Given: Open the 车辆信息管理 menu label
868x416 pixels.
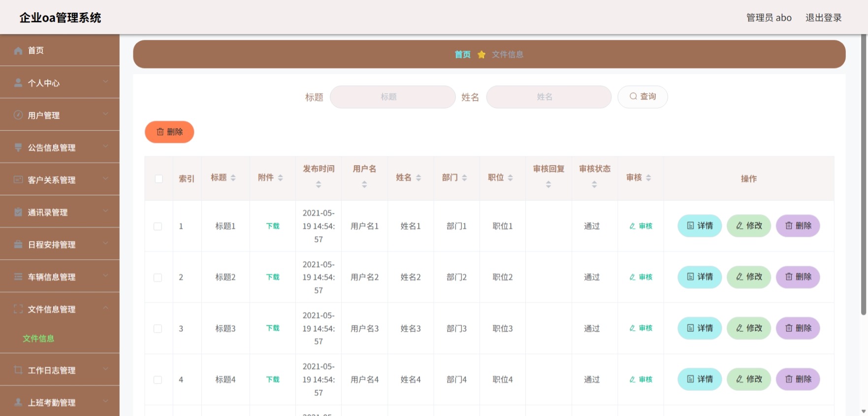Looking at the screenshot, I should 52,277.
